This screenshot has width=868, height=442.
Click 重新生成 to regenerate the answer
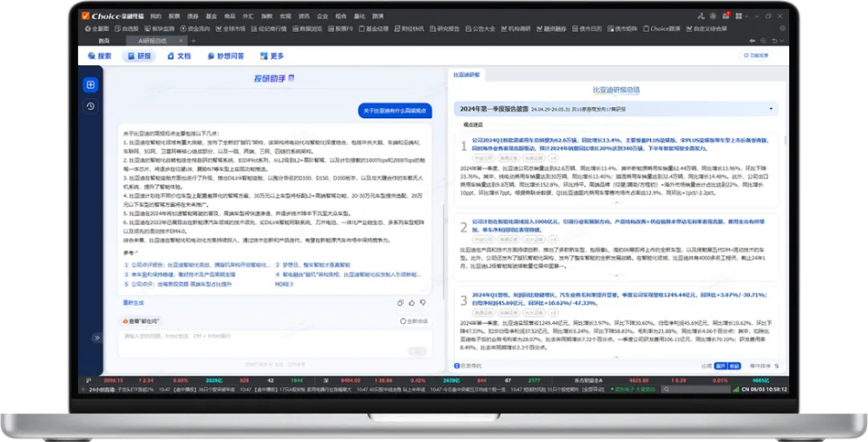tap(133, 302)
